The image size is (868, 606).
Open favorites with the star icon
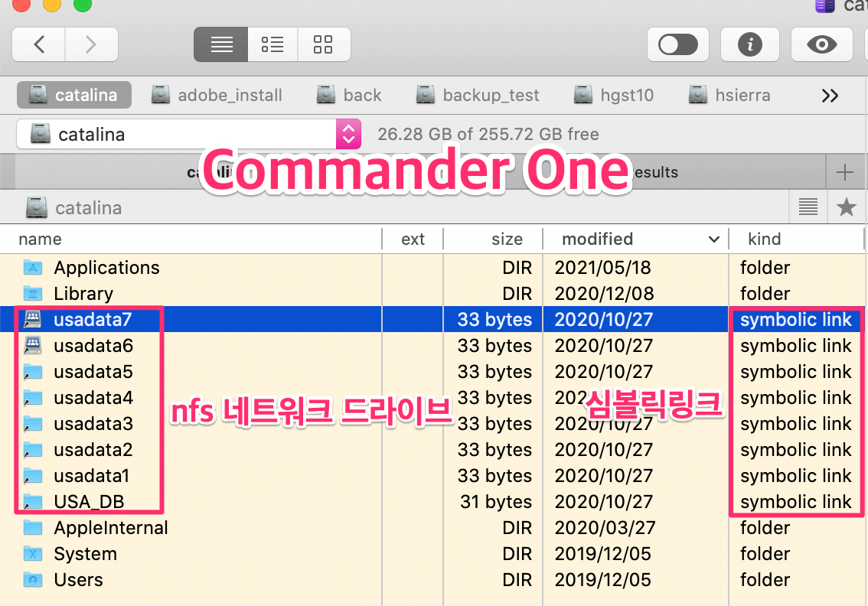point(846,207)
